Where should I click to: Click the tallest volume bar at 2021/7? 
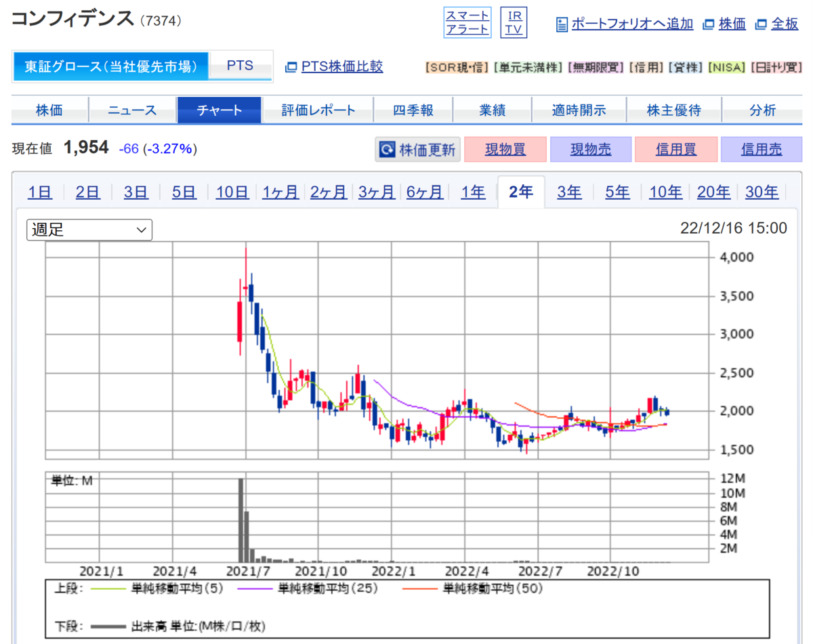[x=241, y=520]
